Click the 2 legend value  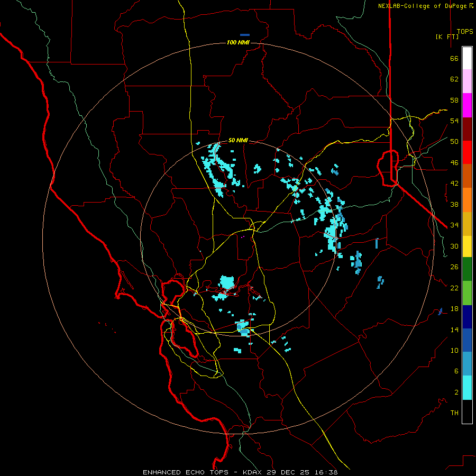pyautogui.click(x=456, y=392)
